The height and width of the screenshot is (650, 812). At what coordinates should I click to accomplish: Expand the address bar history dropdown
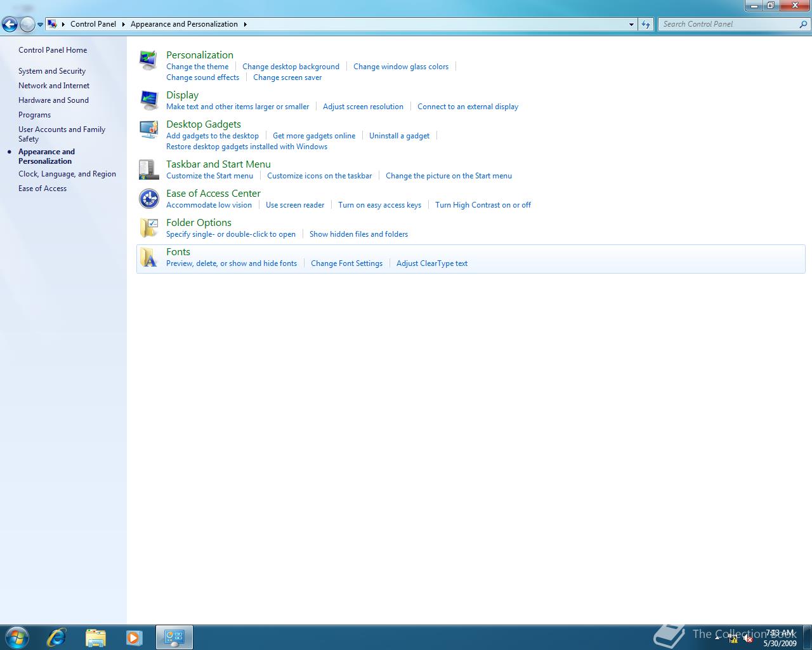click(x=631, y=24)
